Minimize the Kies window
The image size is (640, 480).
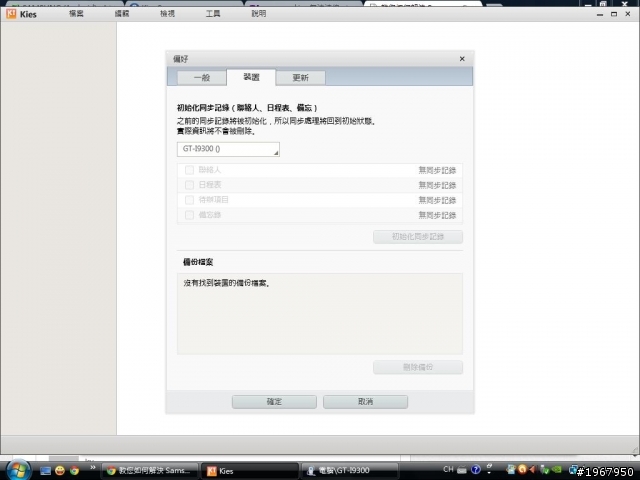click(x=600, y=14)
